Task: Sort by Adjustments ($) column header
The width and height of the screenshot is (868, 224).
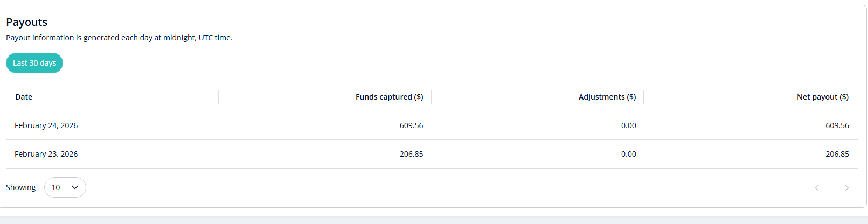Action: 607,97
